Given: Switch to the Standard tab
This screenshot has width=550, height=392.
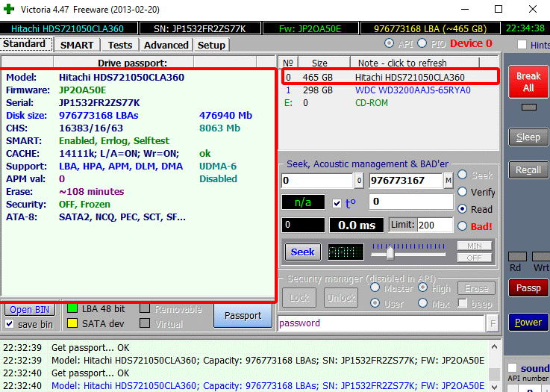Looking at the screenshot, I should 26,44.
